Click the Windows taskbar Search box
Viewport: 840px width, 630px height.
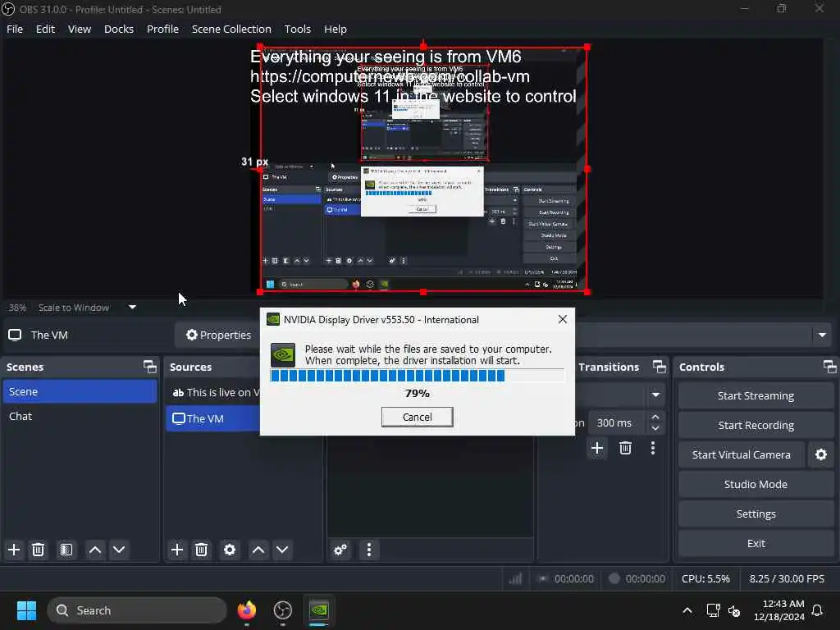[137, 610]
